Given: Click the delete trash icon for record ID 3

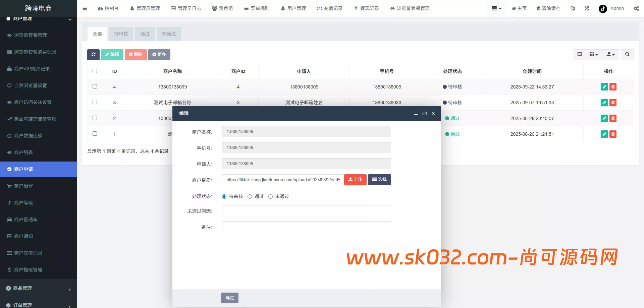Looking at the screenshot, I should [613, 103].
